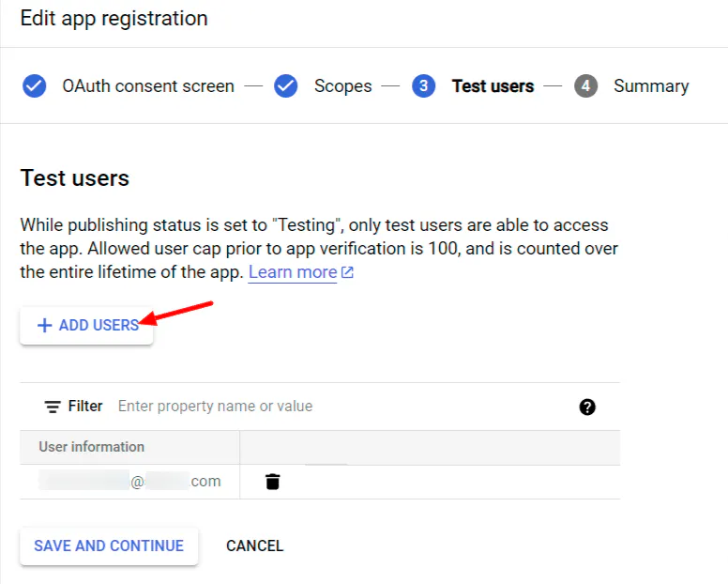Open the Summary step
This screenshot has width=728, height=584.
coord(651,86)
